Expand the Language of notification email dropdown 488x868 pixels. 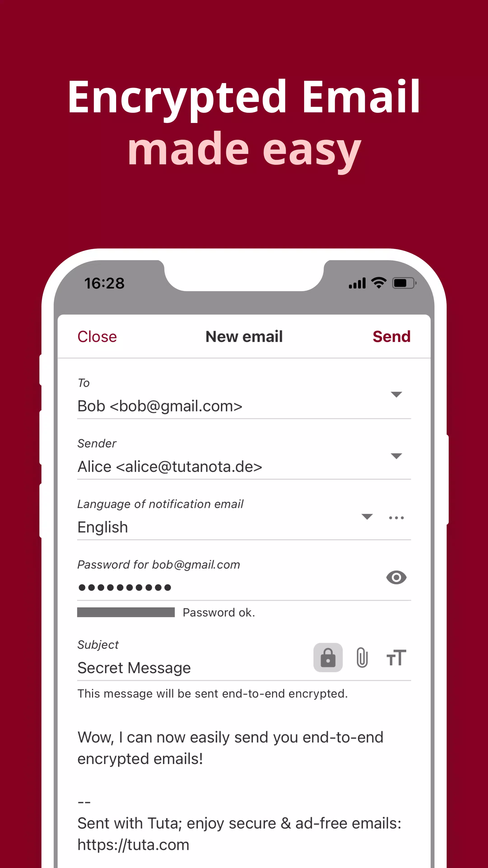point(368,517)
